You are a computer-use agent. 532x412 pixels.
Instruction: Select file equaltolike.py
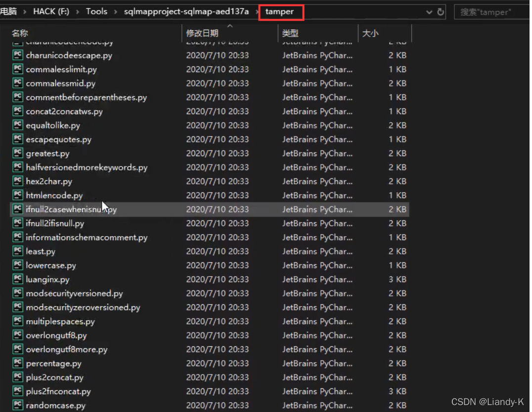tap(53, 125)
